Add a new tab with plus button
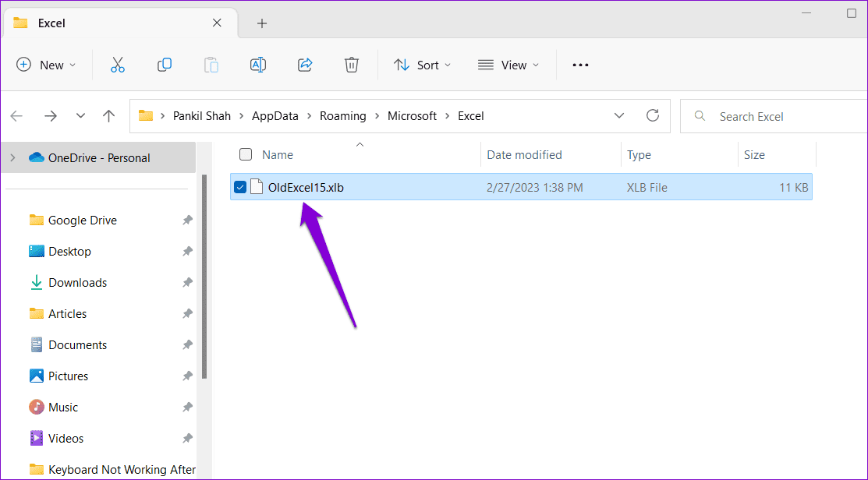This screenshot has width=868, height=480. (262, 23)
